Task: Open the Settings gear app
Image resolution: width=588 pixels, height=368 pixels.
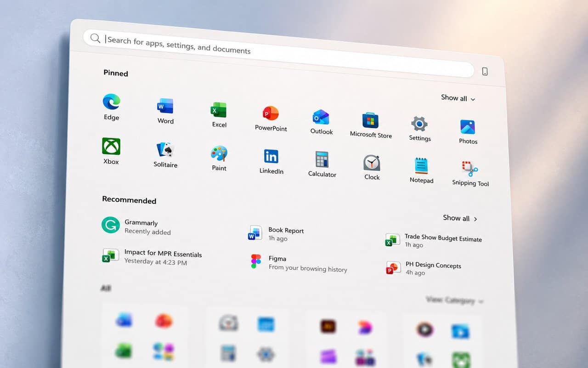Action: tap(419, 124)
